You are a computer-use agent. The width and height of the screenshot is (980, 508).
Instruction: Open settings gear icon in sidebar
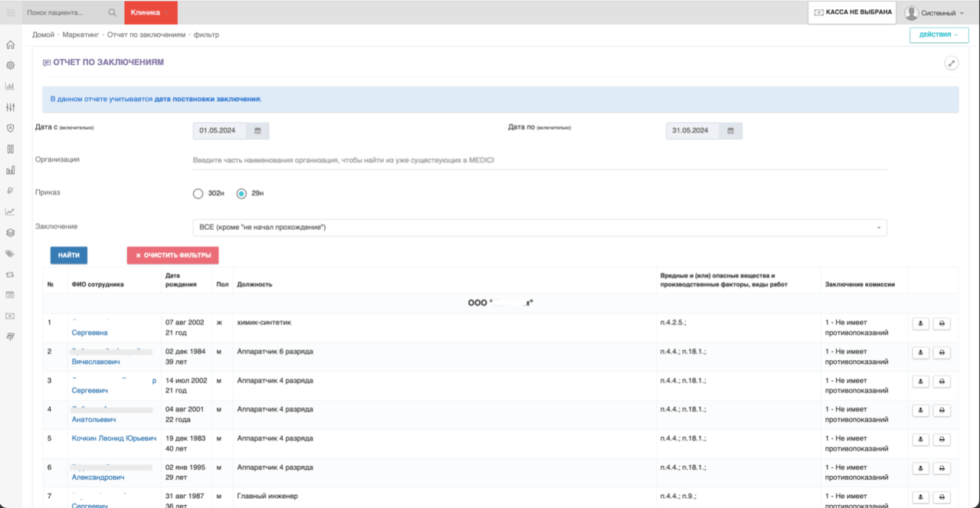click(10, 66)
